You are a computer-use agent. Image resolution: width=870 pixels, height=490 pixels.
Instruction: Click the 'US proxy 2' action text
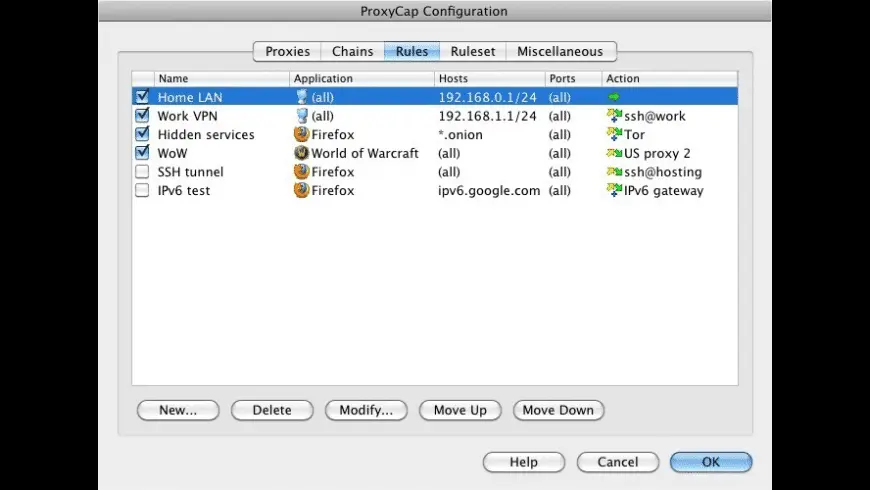pyautogui.click(x=657, y=153)
